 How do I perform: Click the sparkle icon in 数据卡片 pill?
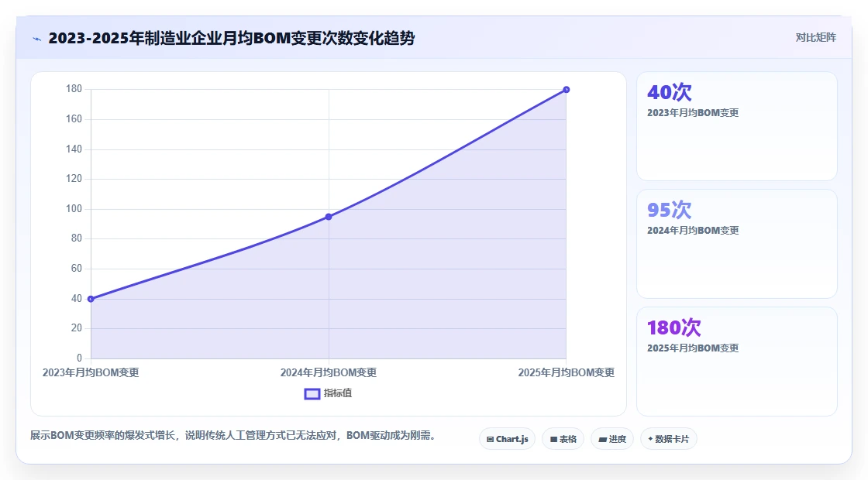pos(650,439)
